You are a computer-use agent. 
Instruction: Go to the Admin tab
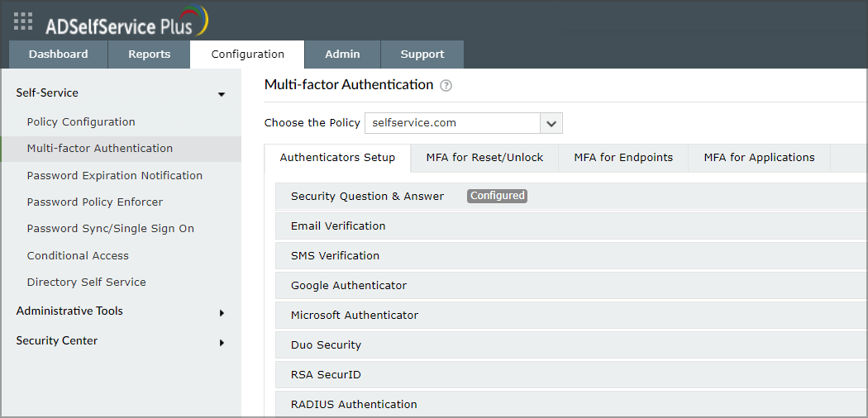tap(342, 55)
